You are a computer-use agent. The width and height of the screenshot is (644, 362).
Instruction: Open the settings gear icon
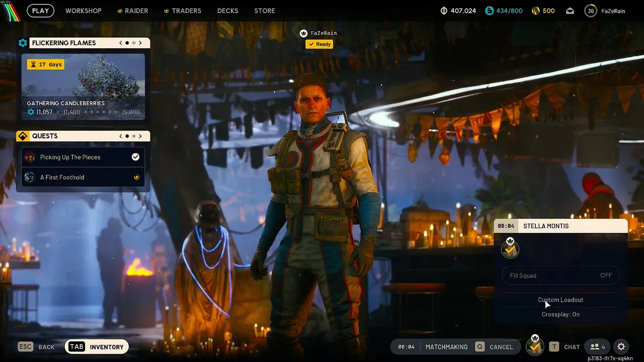pos(621,347)
